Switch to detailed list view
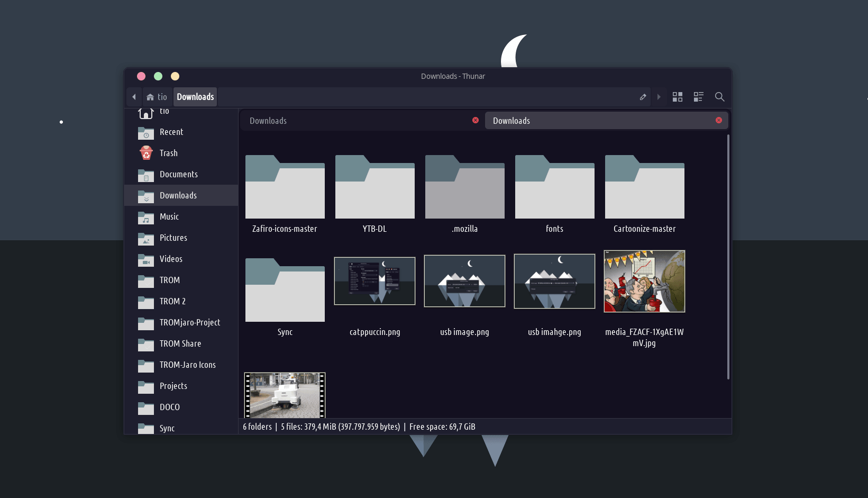This screenshot has width=868, height=498. (x=698, y=97)
